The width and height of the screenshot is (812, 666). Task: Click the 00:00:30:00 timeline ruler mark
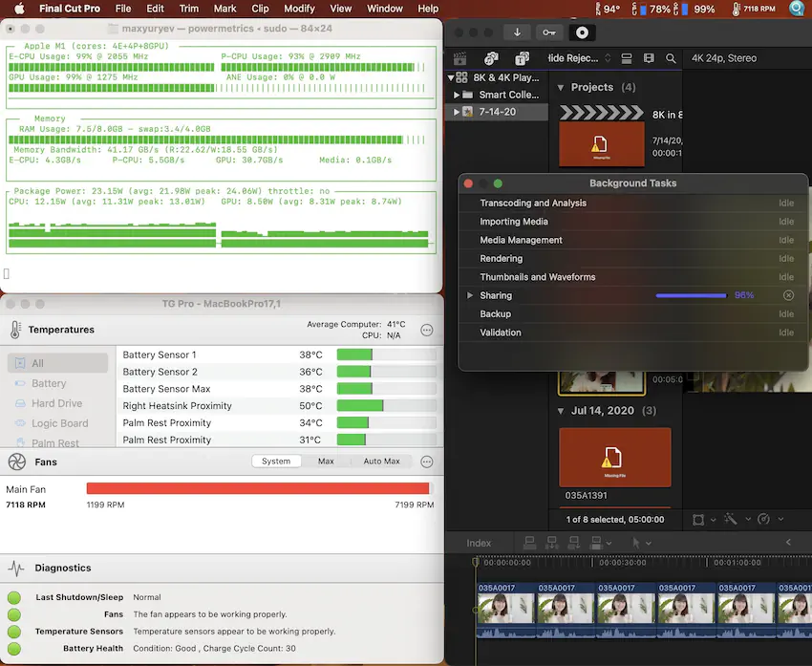[622, 563]
